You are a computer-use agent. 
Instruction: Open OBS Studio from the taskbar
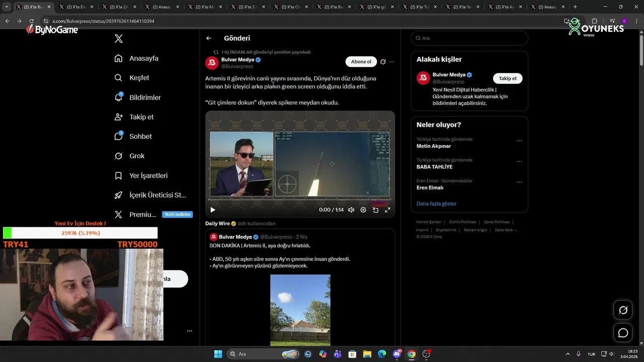click(426, 354)
